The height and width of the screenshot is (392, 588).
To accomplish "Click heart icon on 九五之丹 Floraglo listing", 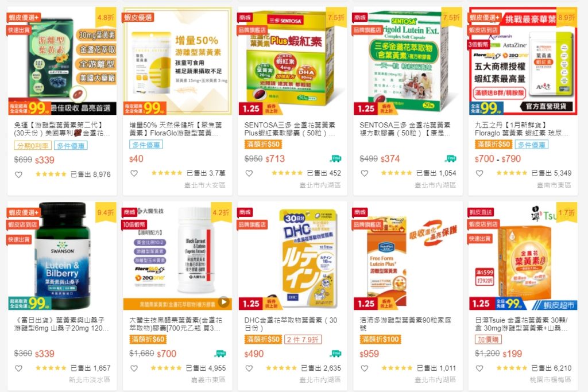I will 479,173.
